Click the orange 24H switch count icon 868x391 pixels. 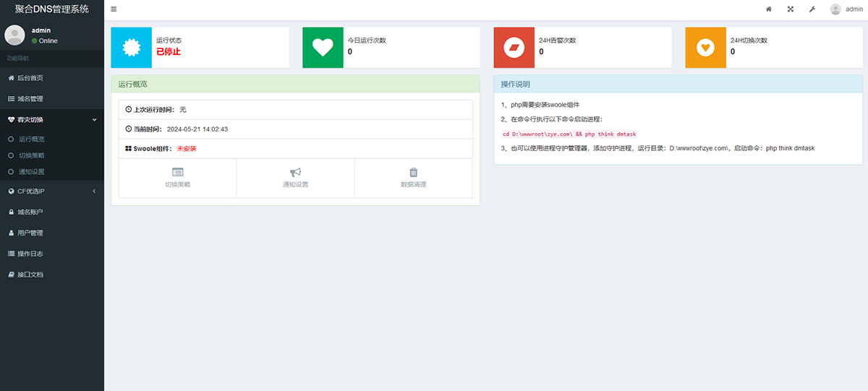[x=705, y=48]
